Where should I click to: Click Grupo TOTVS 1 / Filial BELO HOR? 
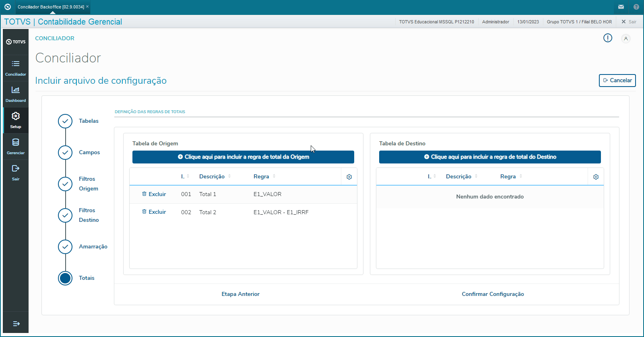point(579,22)
